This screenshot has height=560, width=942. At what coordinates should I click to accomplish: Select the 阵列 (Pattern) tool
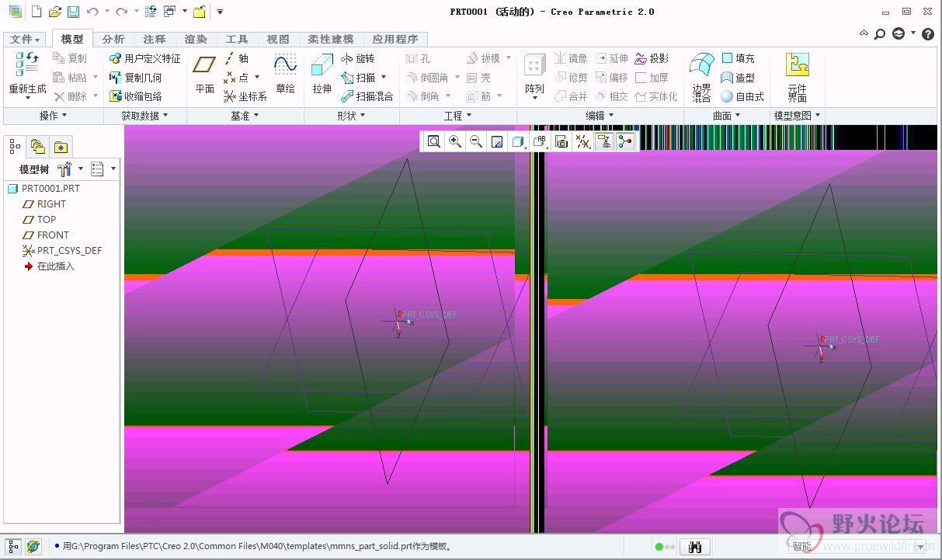(534, 75)
